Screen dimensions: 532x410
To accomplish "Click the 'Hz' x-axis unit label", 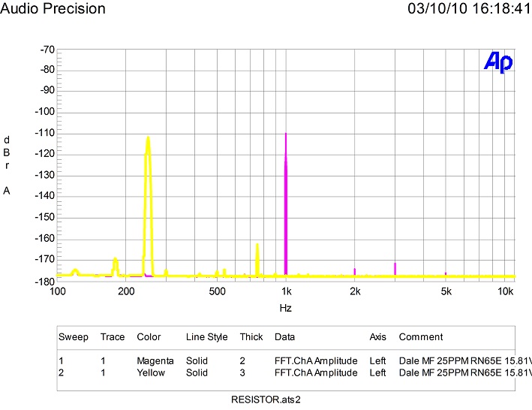I will point(286,308).
